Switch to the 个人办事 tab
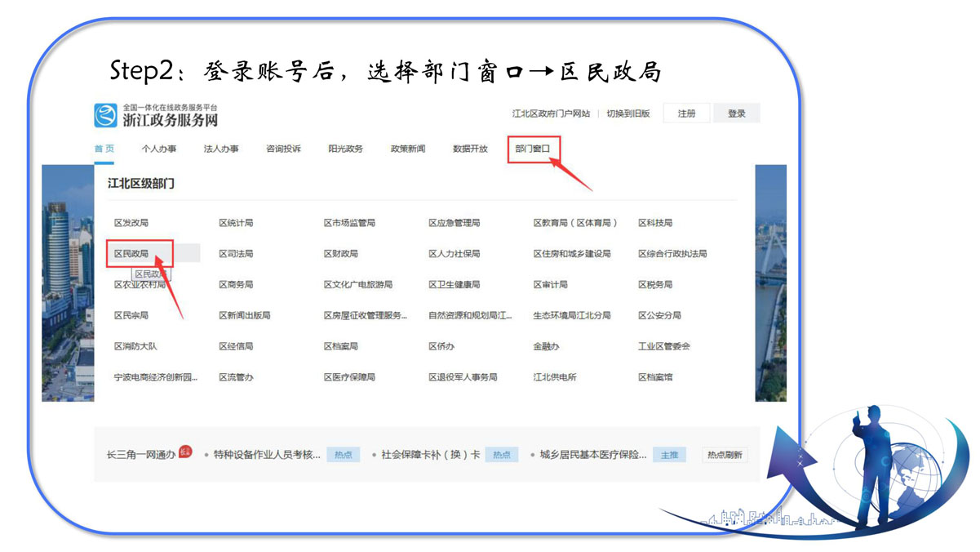The height and width of the screenshot is (552, 980). pos(158,149)
